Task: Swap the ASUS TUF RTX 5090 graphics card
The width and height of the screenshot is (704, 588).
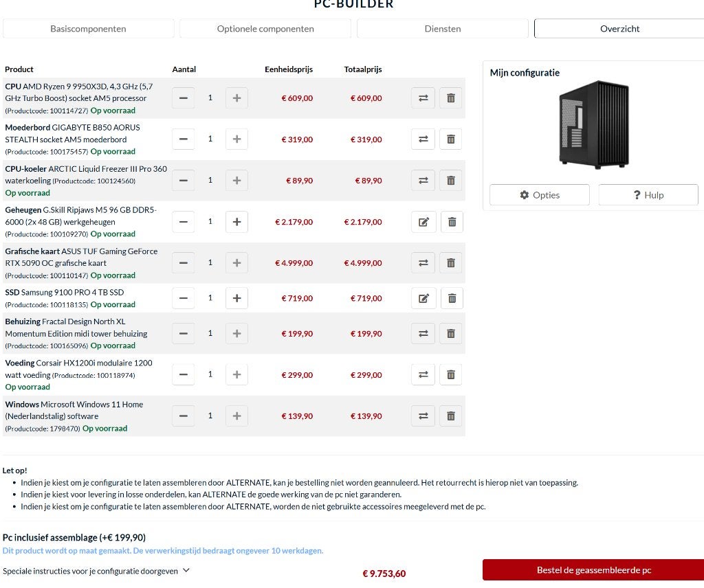Action: point(423,263)
